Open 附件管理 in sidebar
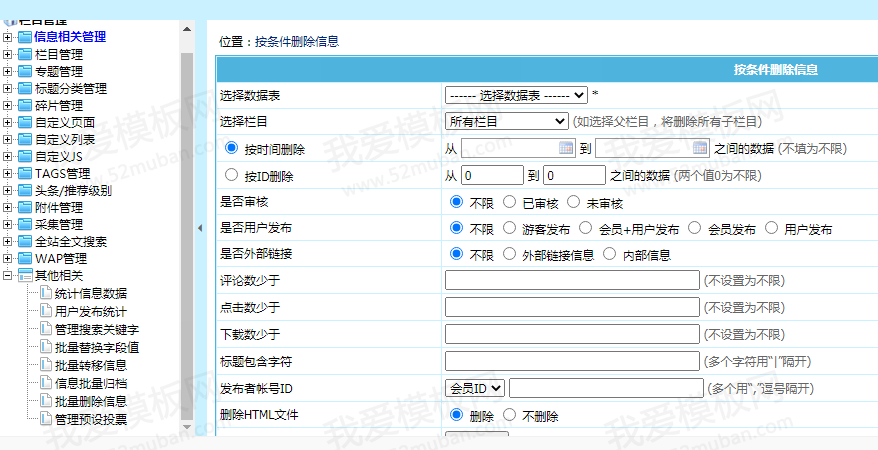This screenshot has height=450, width=878. point(59,208)
